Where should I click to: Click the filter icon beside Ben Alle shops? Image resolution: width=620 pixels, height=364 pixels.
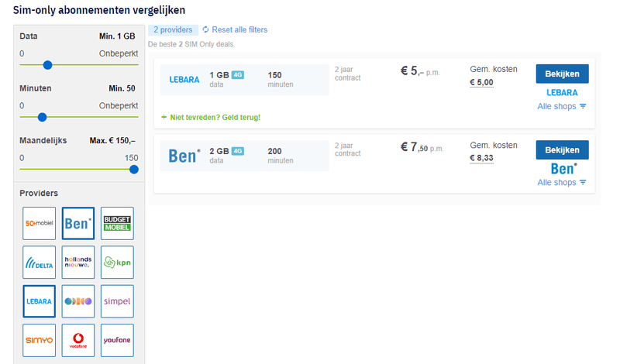click(583, 183)
